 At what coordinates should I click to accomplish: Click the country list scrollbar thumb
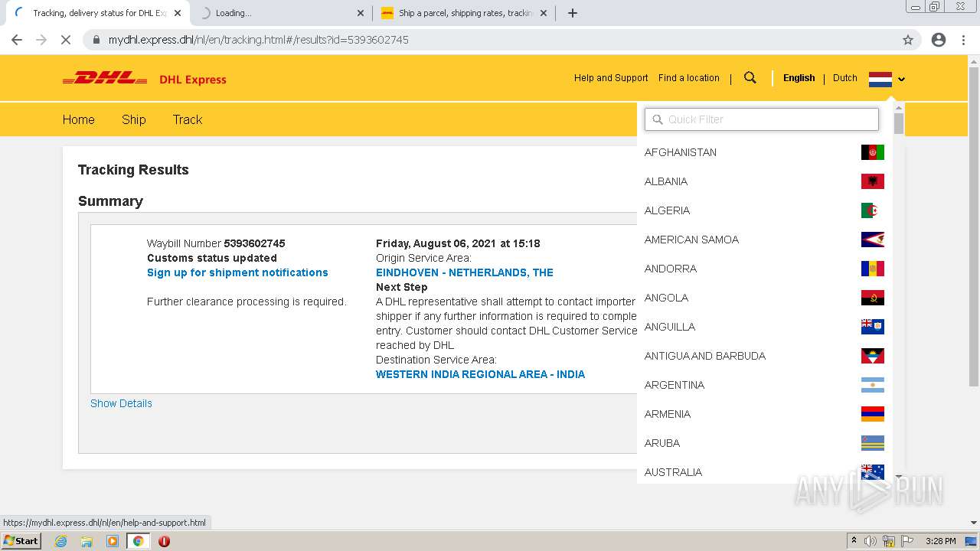pos(899,124)
